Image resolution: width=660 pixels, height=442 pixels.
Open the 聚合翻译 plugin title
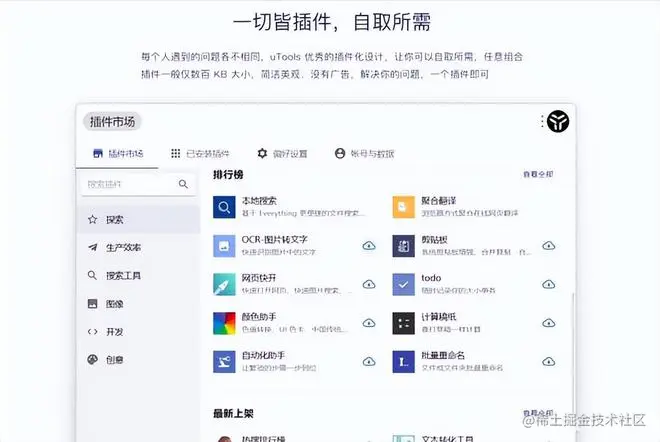[439, 201]
